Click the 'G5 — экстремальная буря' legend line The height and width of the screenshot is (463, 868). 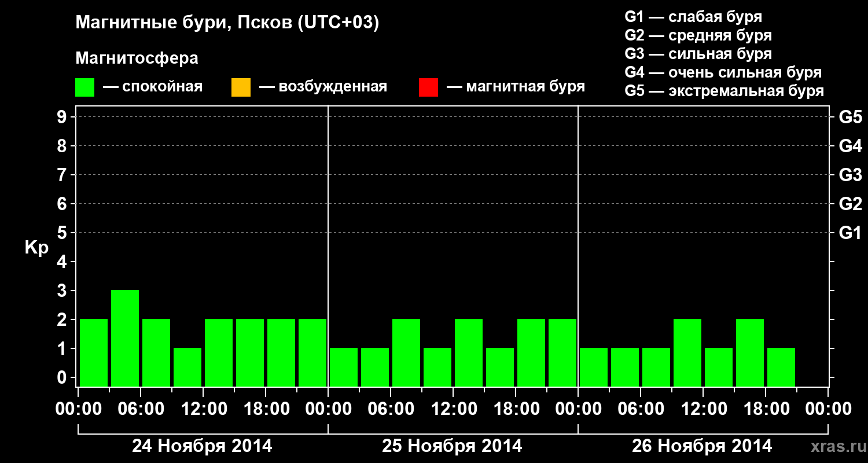point(724,91)
